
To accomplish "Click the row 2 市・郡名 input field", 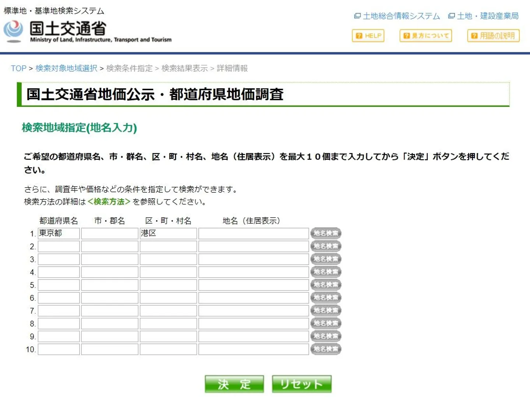I will (110, 246).
